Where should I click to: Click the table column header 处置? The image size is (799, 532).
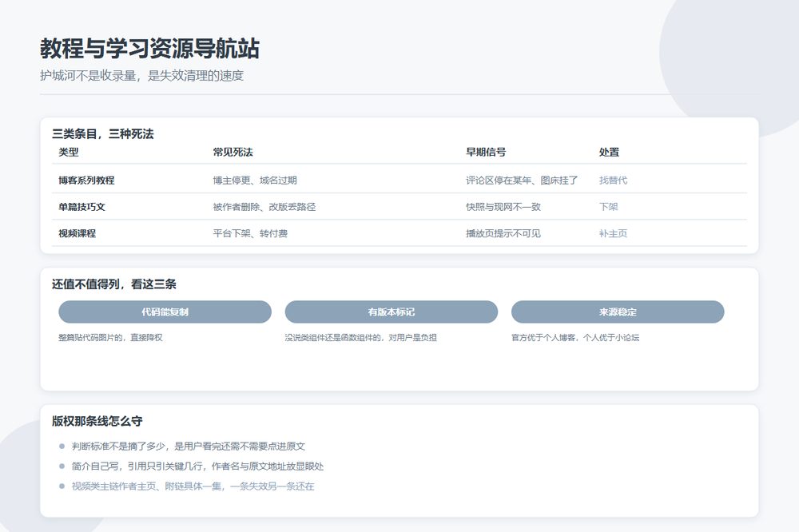point(609,152)
